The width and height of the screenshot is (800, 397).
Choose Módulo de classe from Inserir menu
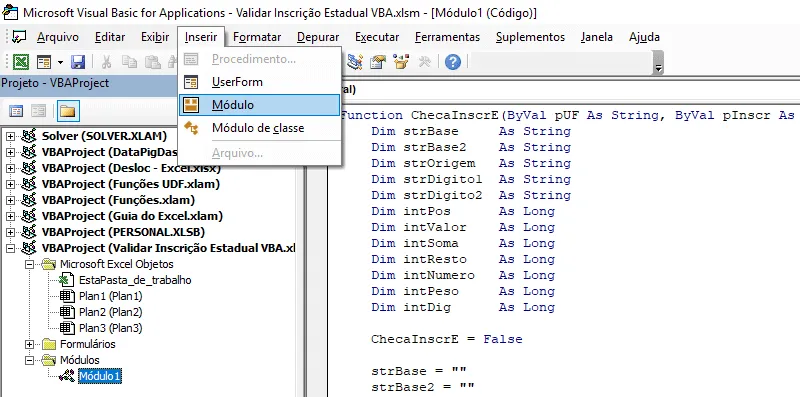click(x=259, y=128)
